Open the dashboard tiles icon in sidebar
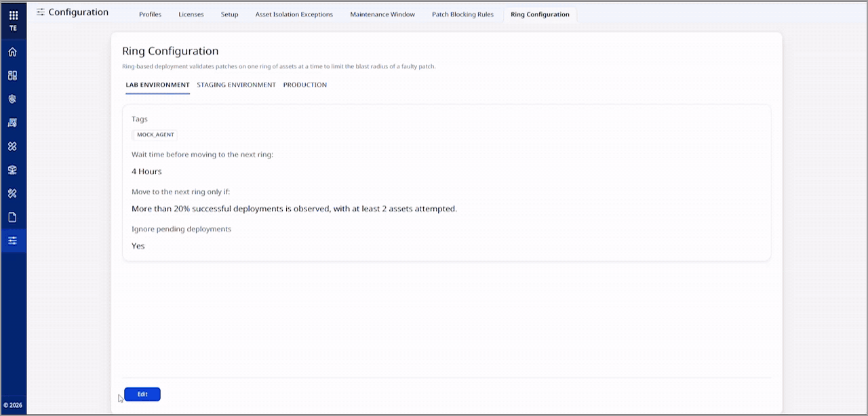This screenshot has height=416, width=868. 12,76
